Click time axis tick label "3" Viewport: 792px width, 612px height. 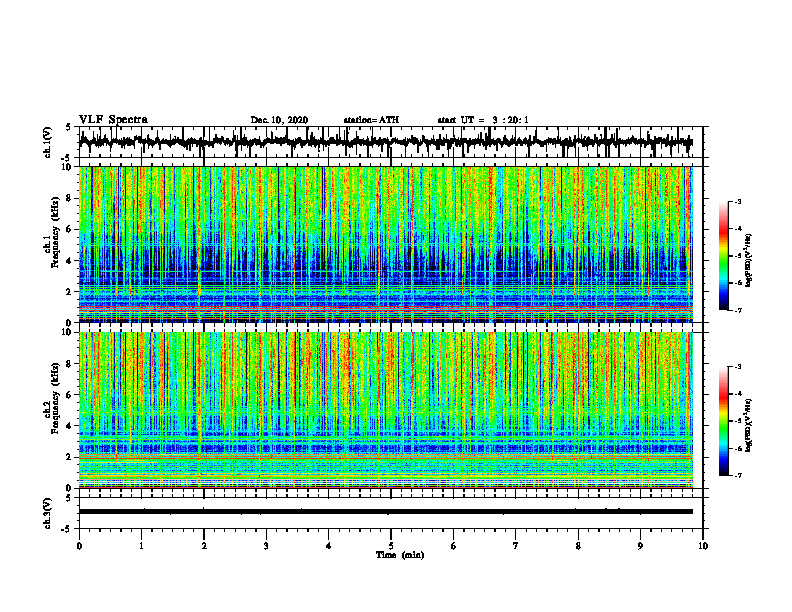pos(266,546)
